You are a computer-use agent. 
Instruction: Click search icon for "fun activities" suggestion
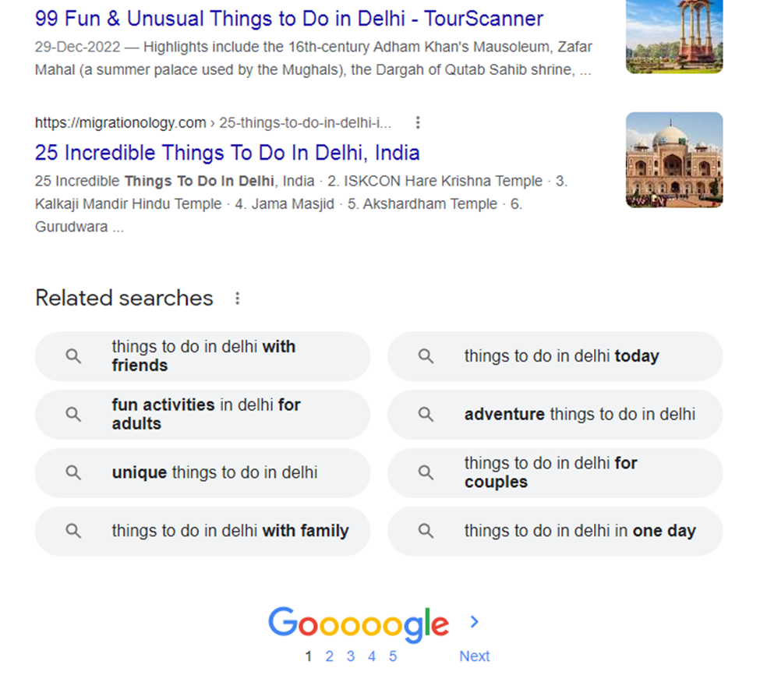[73, 414]
